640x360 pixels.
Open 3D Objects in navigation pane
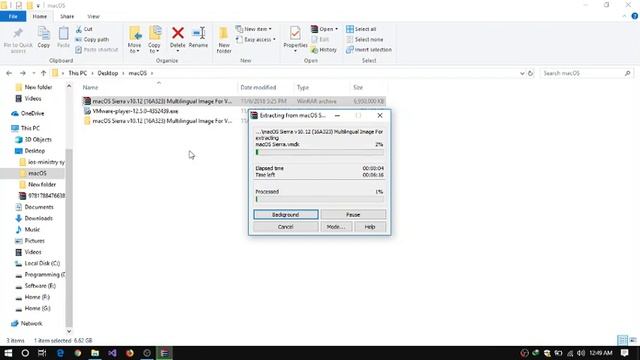tap(38, 140)
